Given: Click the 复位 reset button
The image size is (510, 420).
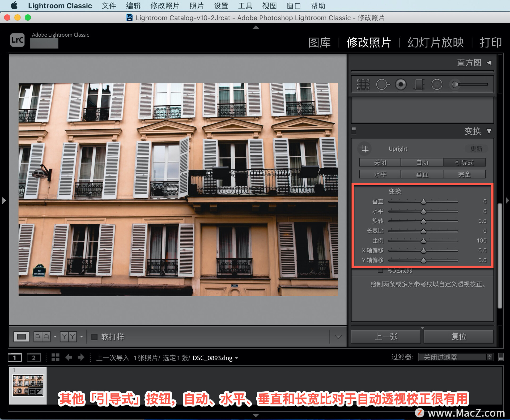Looking at the screenshot, I should 459,336.
